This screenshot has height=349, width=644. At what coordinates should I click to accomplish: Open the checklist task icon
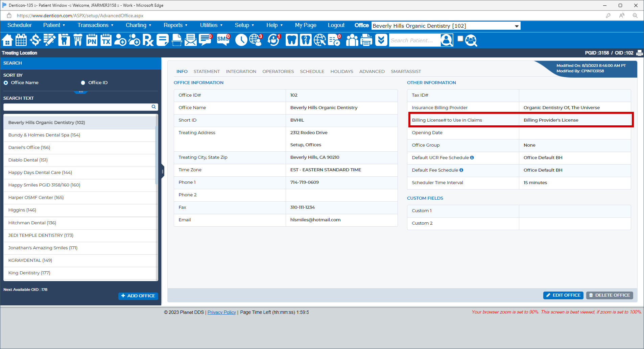[334, 40]
